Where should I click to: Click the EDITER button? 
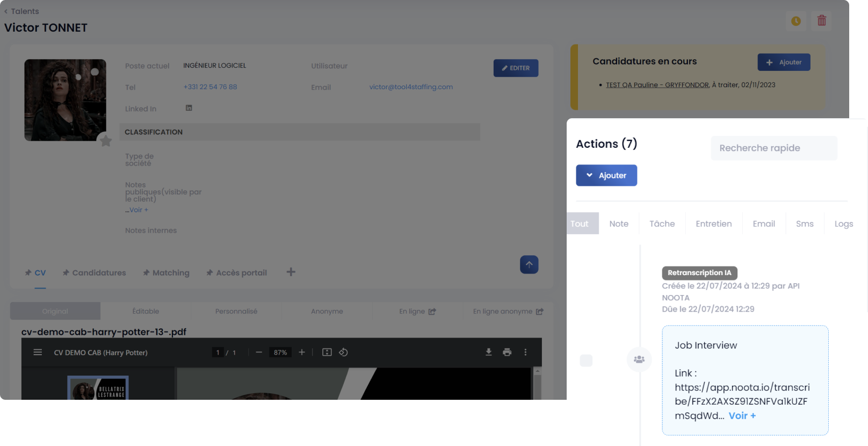pyautogui.click(x=516, y=68)
